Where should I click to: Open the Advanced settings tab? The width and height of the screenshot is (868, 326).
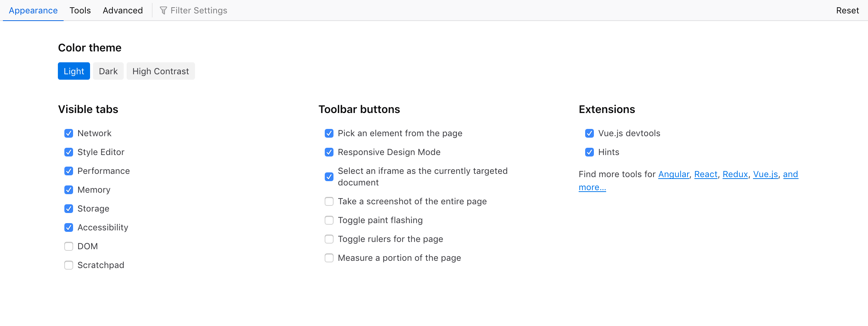tap(123, 10)
